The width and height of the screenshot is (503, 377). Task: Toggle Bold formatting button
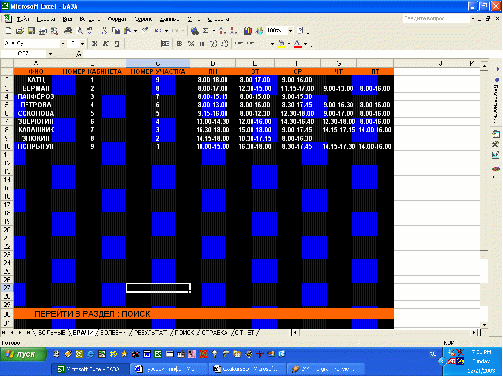[95, 44]
